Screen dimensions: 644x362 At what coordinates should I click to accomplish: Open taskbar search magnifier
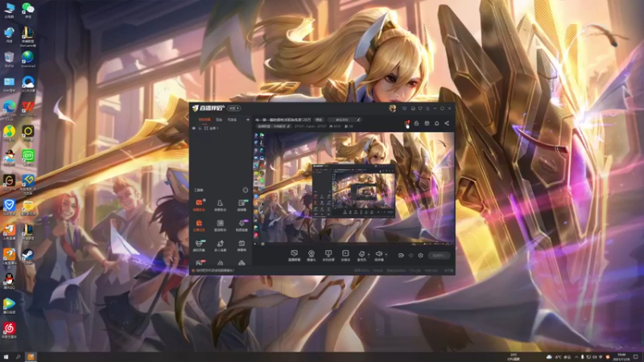18,356
